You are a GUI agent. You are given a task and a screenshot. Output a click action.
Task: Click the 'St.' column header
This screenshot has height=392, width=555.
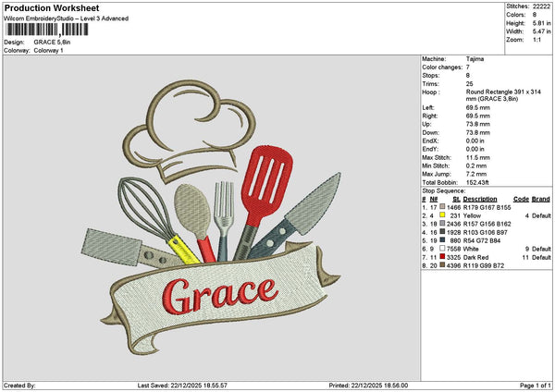(456, 199)
